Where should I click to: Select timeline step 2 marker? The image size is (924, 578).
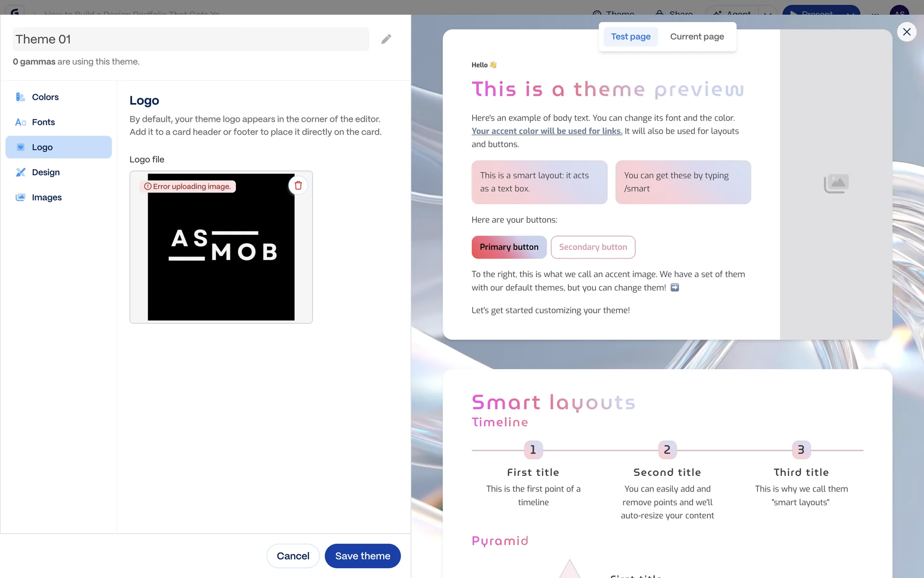pyautogui.click(x=667, y=450)
